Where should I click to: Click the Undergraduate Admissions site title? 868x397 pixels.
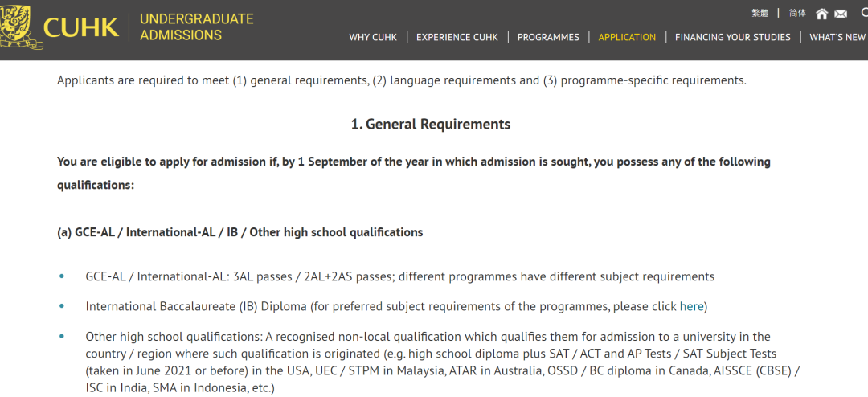pos(196,27)
